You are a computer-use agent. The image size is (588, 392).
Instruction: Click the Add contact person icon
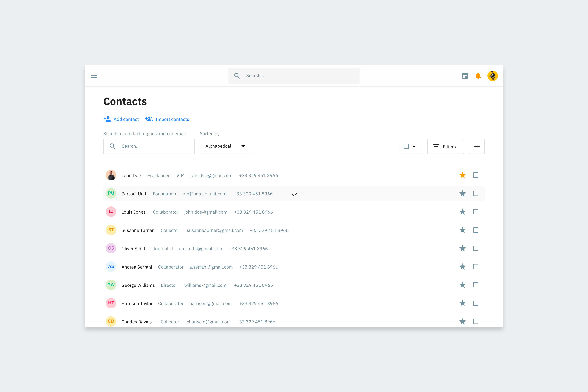point(107,119)
